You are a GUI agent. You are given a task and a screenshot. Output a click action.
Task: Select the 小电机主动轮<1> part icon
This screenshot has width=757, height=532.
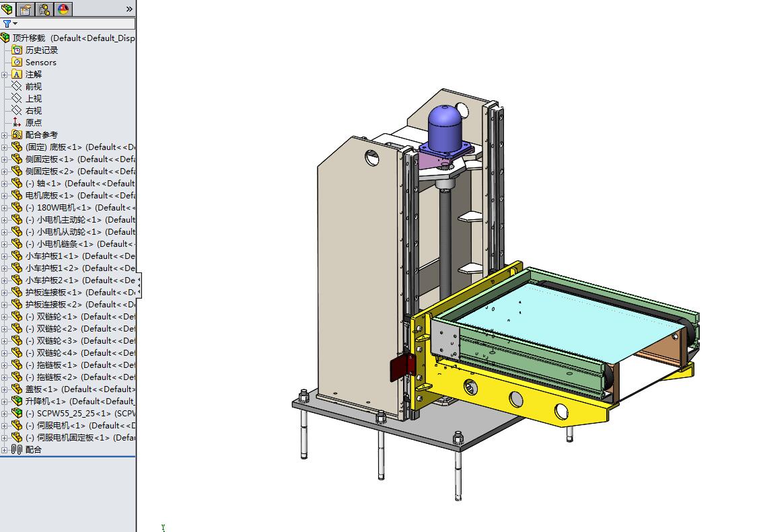pyautogui.click(x=17, y=219)
